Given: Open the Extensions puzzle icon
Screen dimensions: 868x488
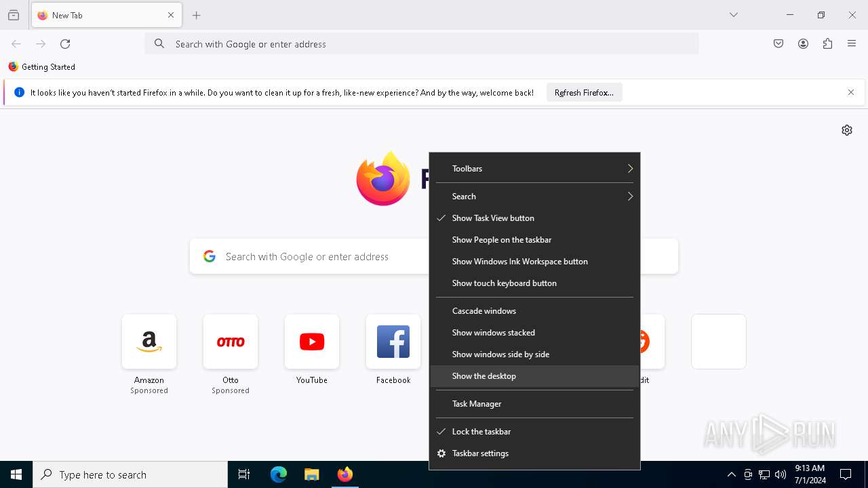Looking at the screenshot, I should (x=827, y=44).
